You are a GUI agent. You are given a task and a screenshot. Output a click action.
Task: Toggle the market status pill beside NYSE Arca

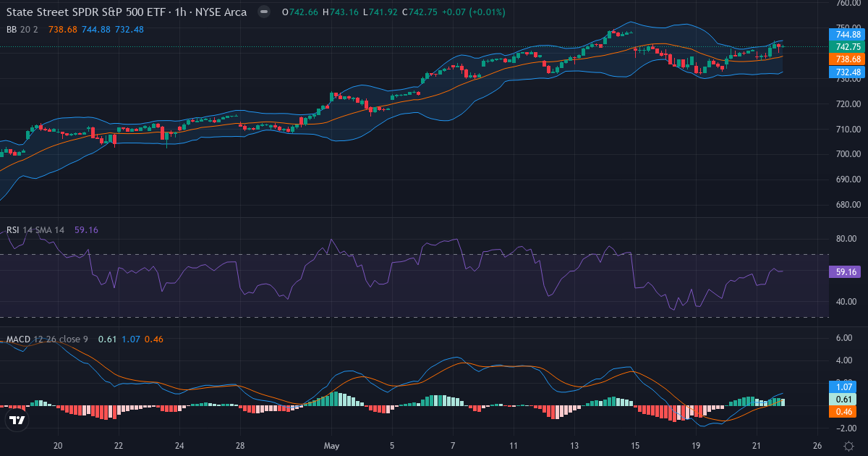pos(265,12)
